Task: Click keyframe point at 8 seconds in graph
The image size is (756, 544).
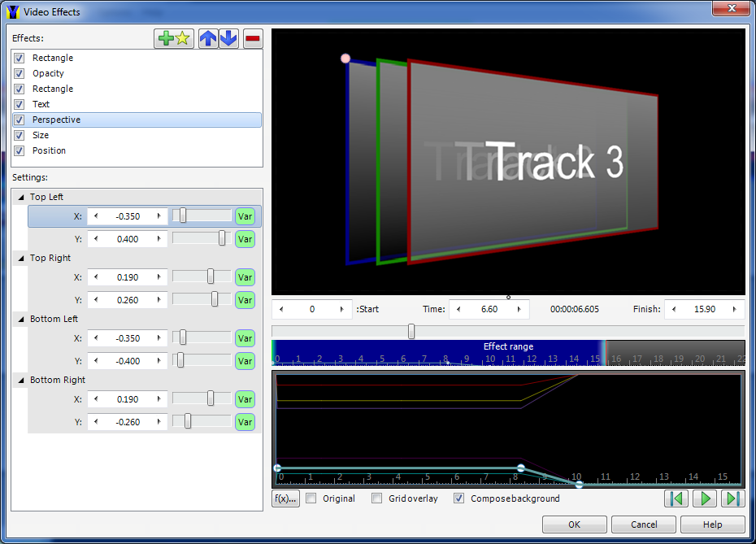Action: point(521,468)
